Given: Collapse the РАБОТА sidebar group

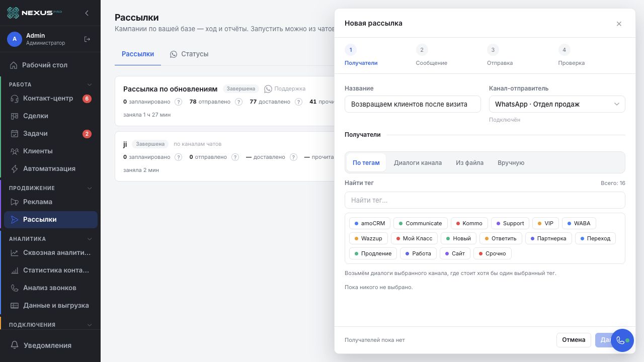Looking at the screenshot, I should [x=90, y=84].
